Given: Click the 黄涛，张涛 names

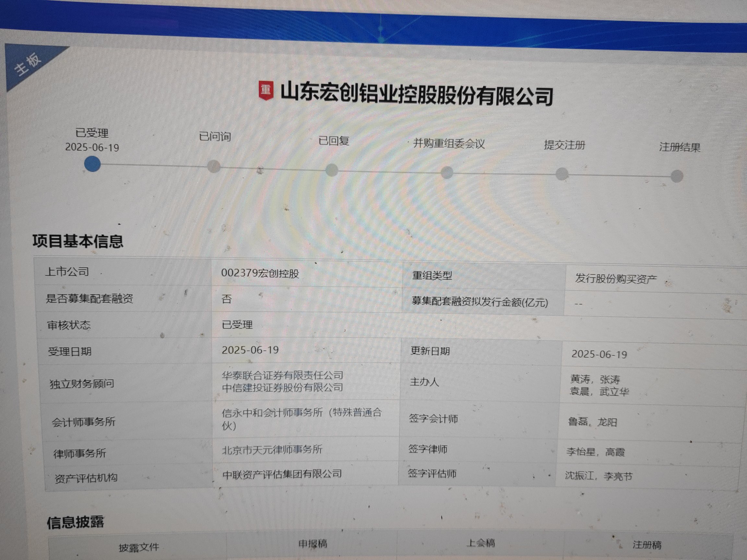Looking at the screenshot, I should coord(595,379).
